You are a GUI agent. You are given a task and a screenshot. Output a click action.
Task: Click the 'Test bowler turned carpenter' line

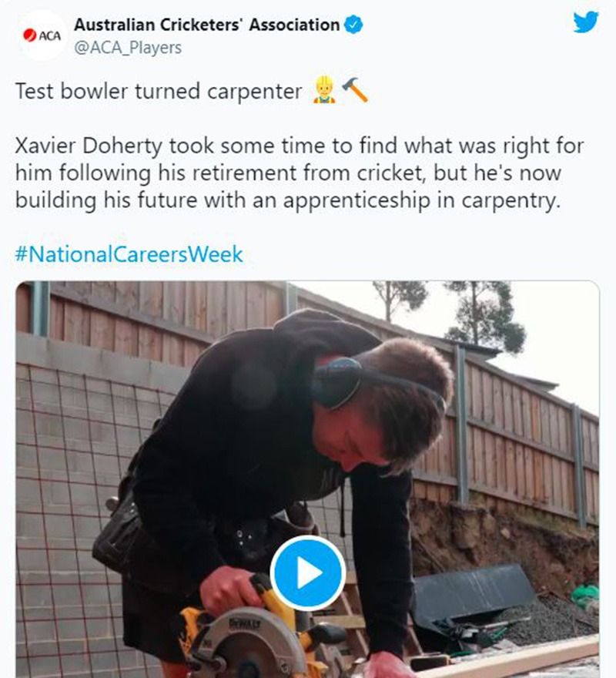(159, 91)
